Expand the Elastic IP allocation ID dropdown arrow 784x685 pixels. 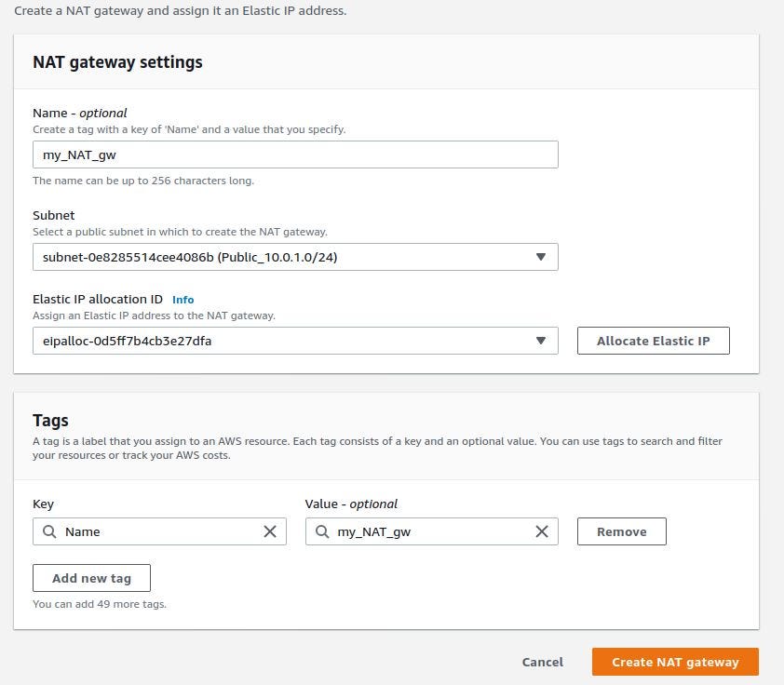coord(540,341)
